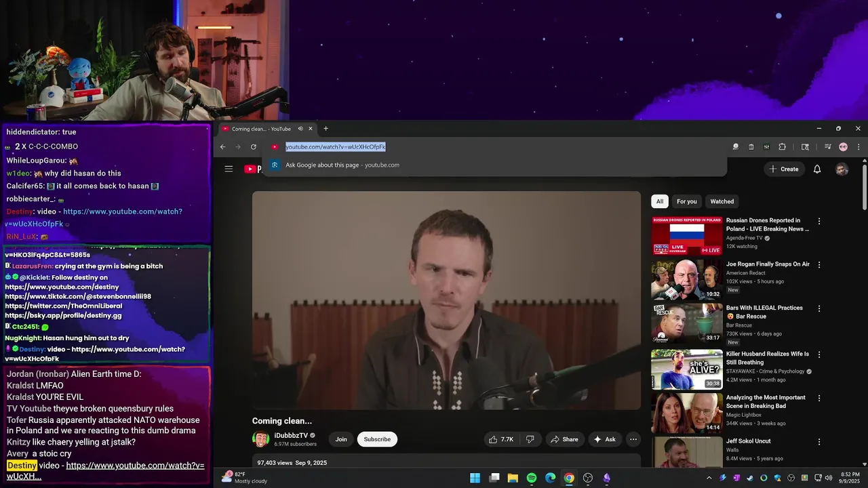Viewport: 868px width, 488px height.
Task: Open the YouTube hamburger guide menu
Action: 229,169
